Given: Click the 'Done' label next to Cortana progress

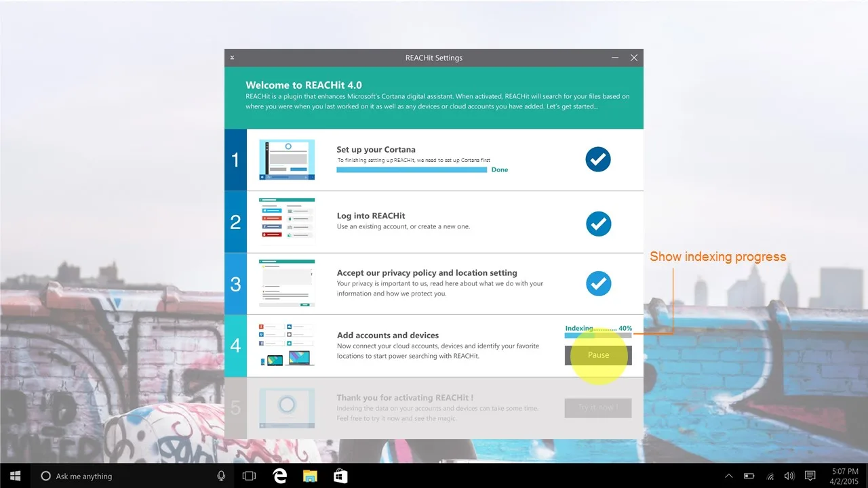Looking at the screenshot, I should [500, 169].
